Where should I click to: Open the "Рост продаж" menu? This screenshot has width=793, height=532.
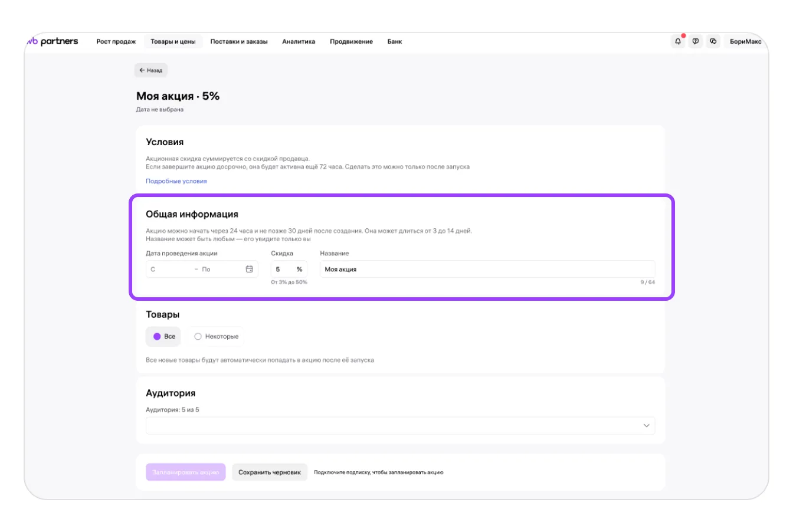(116, 41)
